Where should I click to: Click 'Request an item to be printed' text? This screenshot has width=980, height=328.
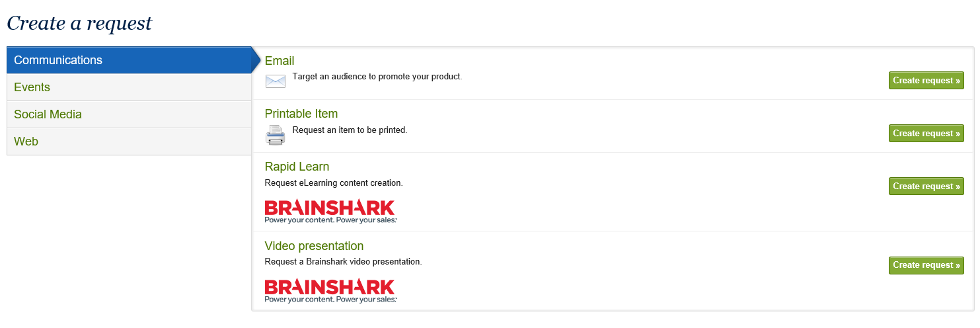350,130
